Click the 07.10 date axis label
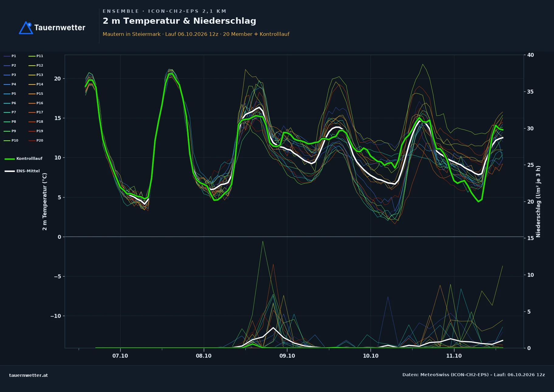The height and width of the screenshot is (392, 554). pyautogui.click(x=120, y=356)
